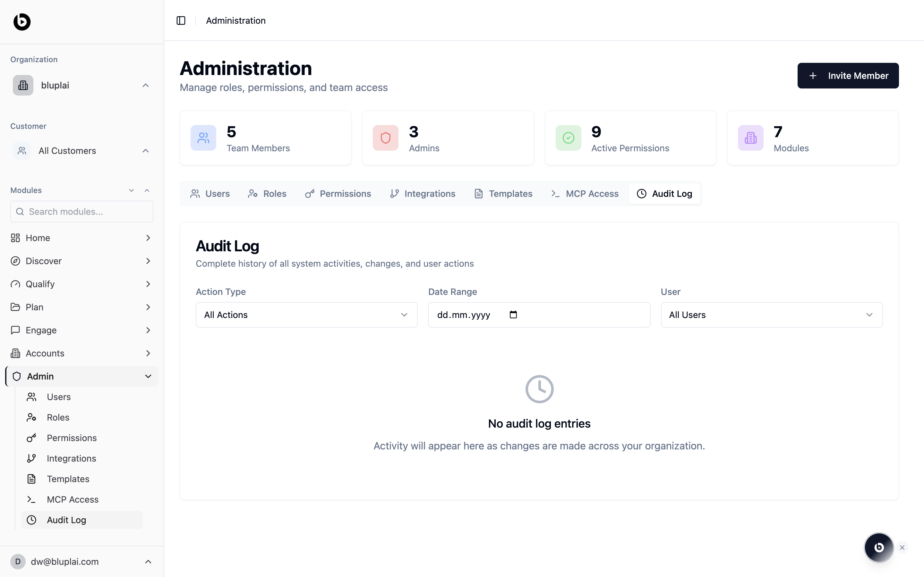This screenshot has width=924, height=577.
Task: Click the Search modules input field
Action: pos(82,212)
